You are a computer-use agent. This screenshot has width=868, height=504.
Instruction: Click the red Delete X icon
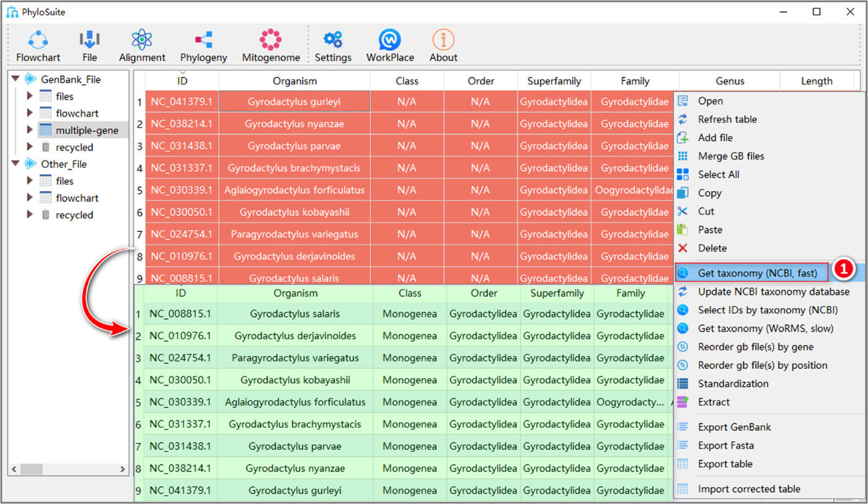(x=683, y=248)
